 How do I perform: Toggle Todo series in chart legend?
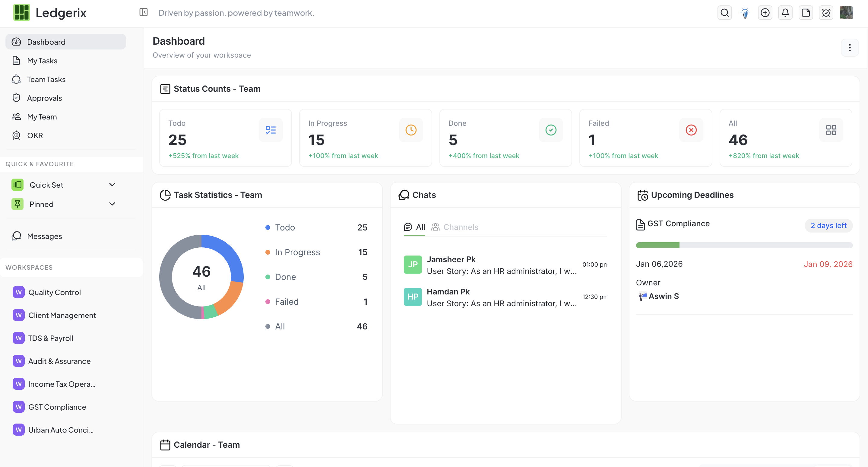click(285, 227)
